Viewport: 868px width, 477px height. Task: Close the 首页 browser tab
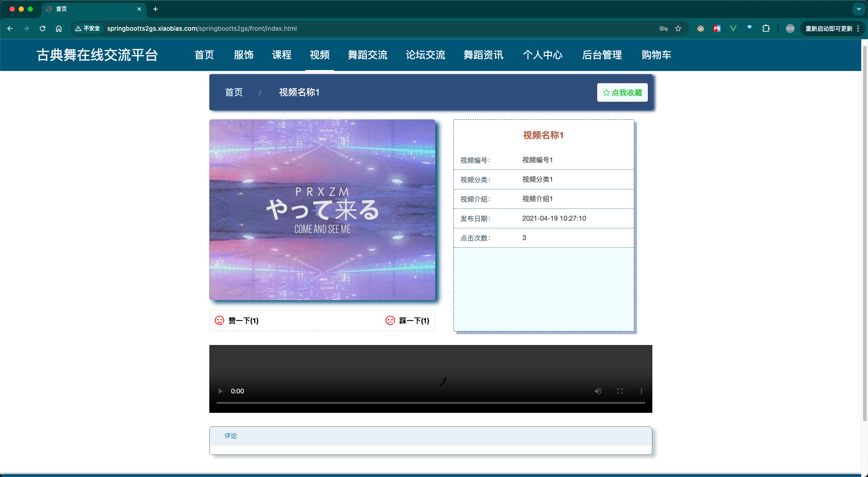pyautogui.click(x=139, y=9)
